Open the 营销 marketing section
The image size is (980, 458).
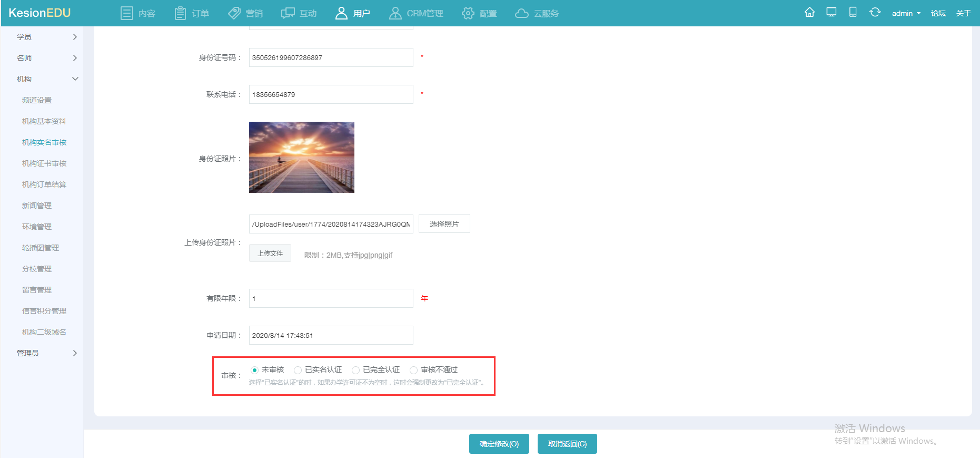click(245, 13)
